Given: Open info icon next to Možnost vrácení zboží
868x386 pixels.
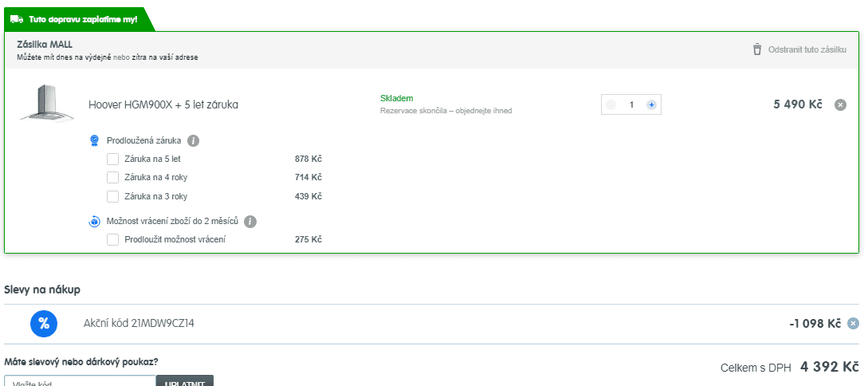Looking at the screenshot, I should point(250,222).
